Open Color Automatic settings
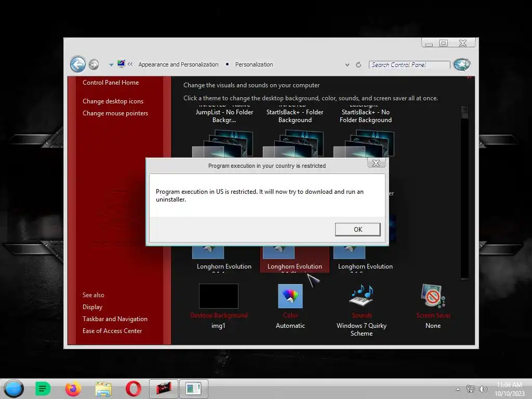This screenshot has width=532, height=399. [290, 296]
